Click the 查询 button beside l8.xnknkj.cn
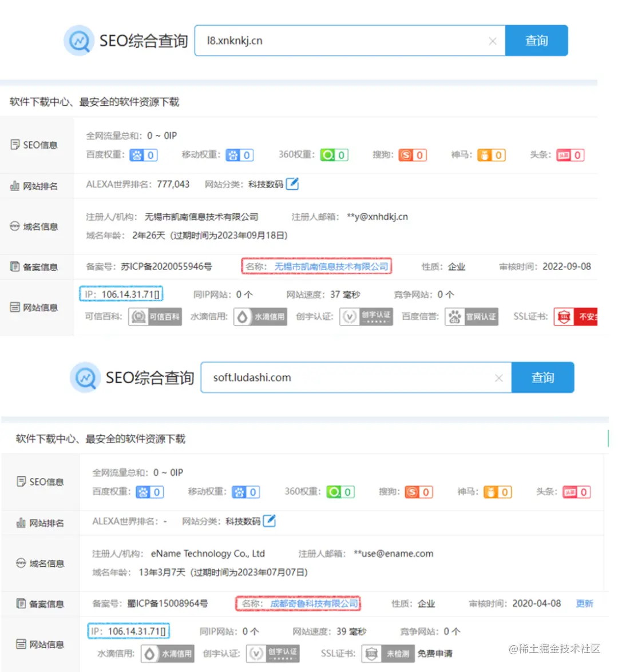This screenshot has width=618, height=672. (537, 41)
